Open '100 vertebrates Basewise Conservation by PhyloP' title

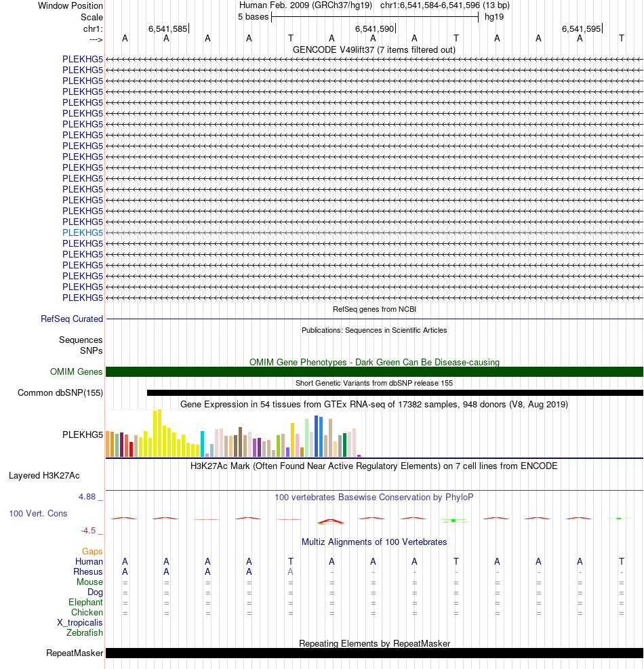coord(374,497)
